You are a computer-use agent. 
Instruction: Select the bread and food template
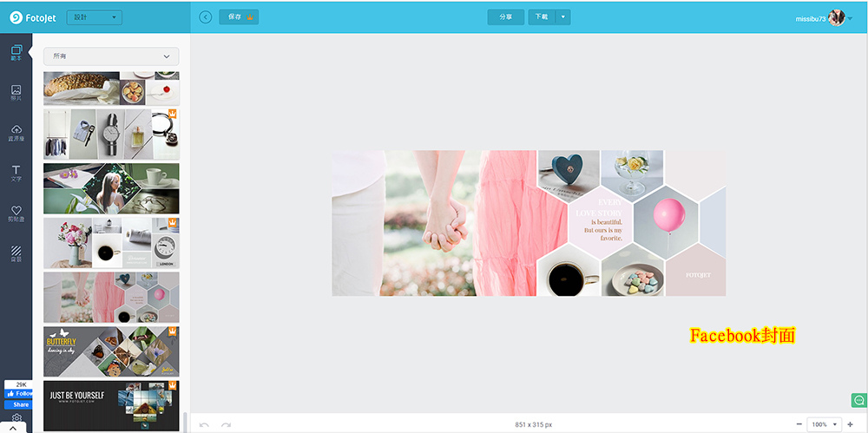coord(111,88)
